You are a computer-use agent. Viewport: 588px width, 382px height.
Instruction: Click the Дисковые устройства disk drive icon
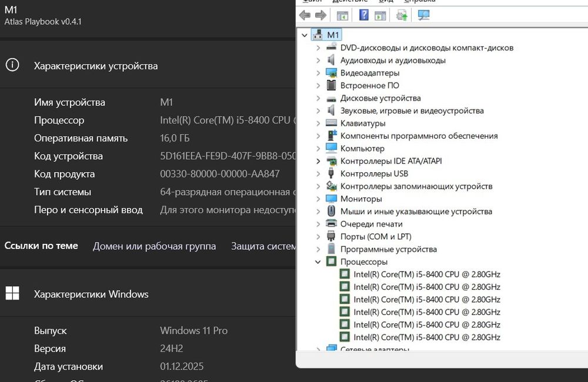tap(331, 99)
